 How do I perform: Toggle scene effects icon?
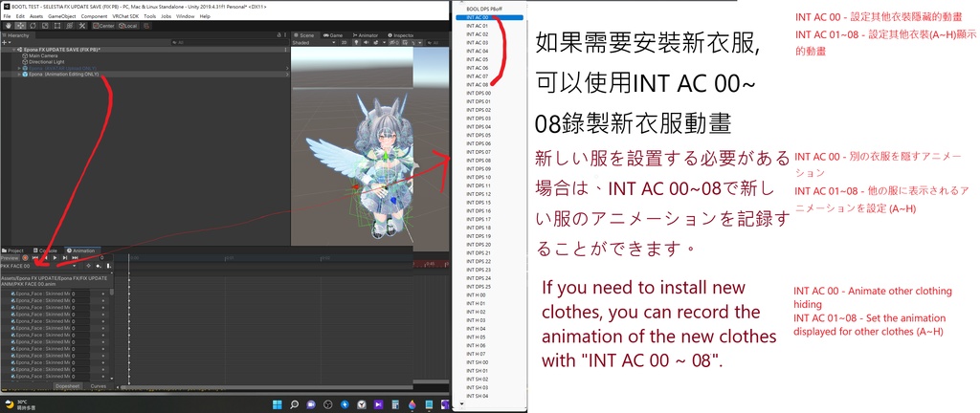(x=375, y=42)
